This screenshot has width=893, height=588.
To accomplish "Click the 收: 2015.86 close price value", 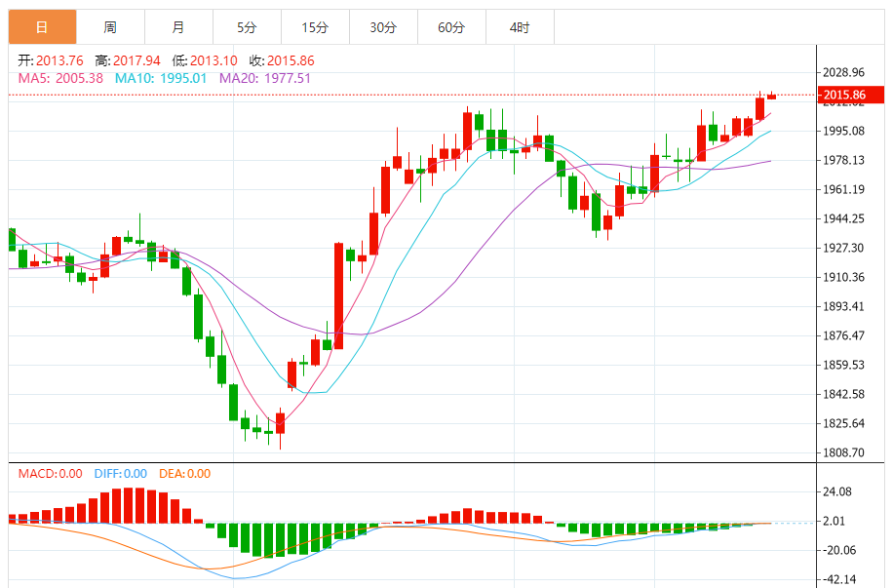I will tap(282, 60).
